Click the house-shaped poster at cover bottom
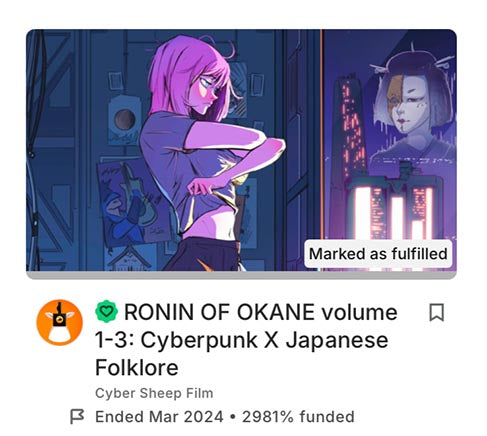487x436 pixels. [129, 259]
